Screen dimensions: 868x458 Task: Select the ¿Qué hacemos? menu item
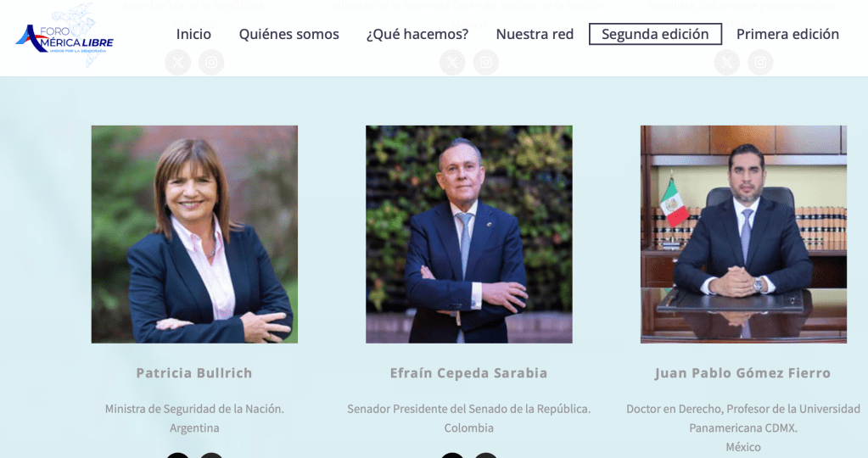(x=417, y=34)
